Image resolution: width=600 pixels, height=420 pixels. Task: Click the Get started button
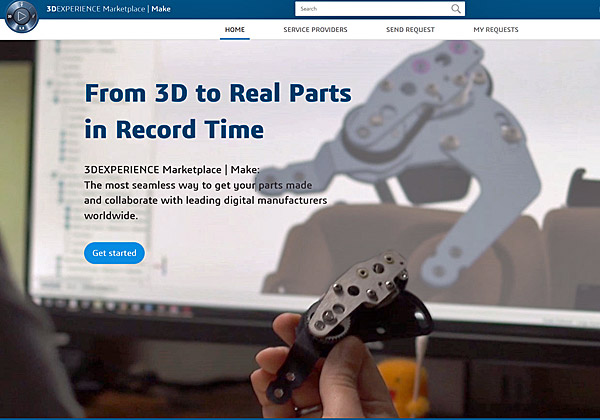coord(114,253)
